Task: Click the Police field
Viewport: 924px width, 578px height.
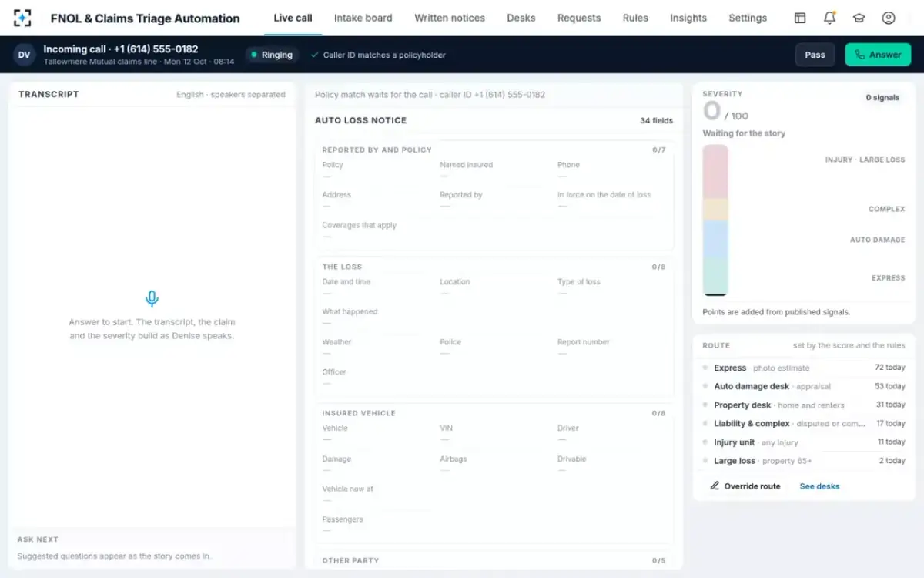Action: point(494,348)
